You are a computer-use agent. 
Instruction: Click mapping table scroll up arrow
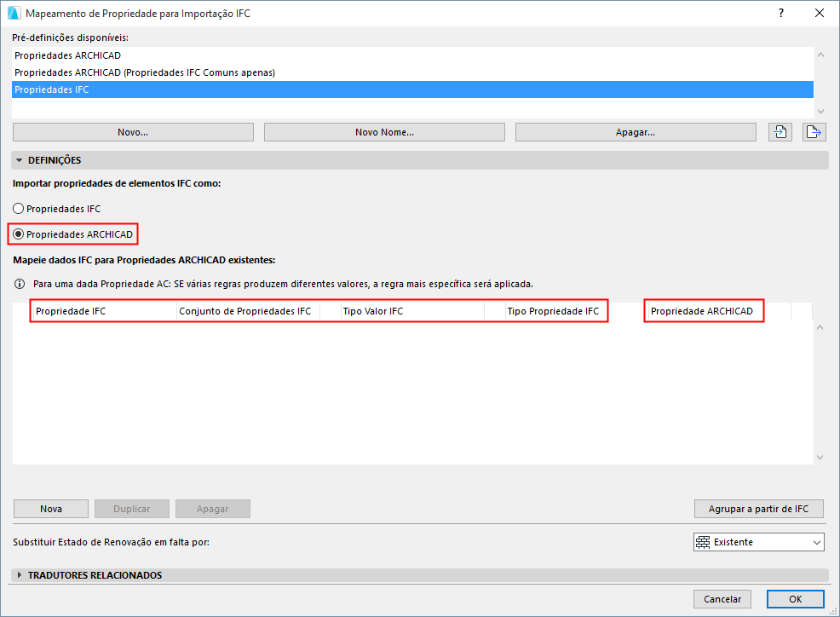point(820,327)
